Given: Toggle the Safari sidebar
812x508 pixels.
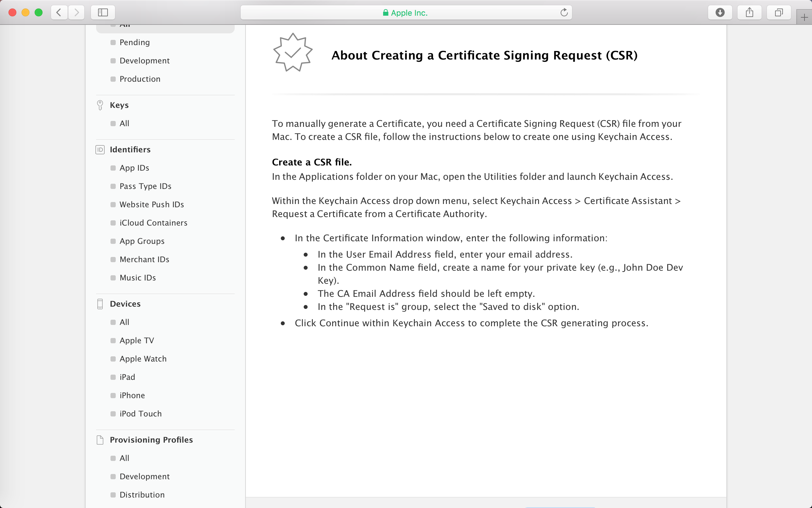Looking at the screenshot, I should [103, 13].
